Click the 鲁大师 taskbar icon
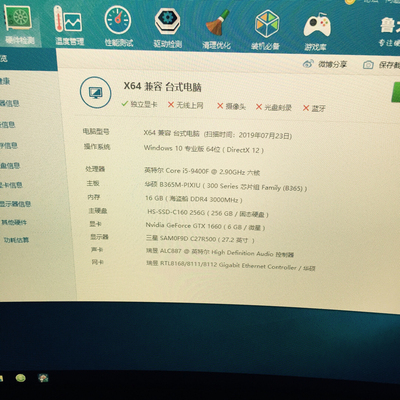 click(x=43, y=378)
